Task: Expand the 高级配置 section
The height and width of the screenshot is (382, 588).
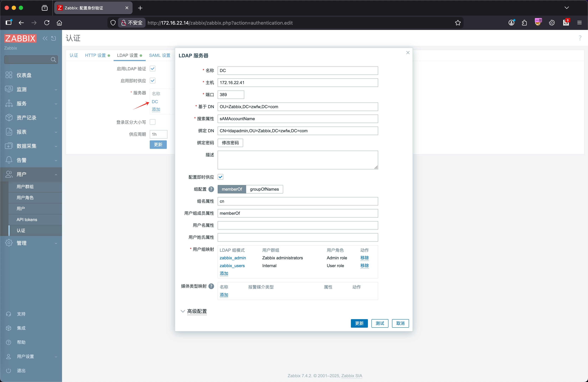Action: tap(197, 311)
